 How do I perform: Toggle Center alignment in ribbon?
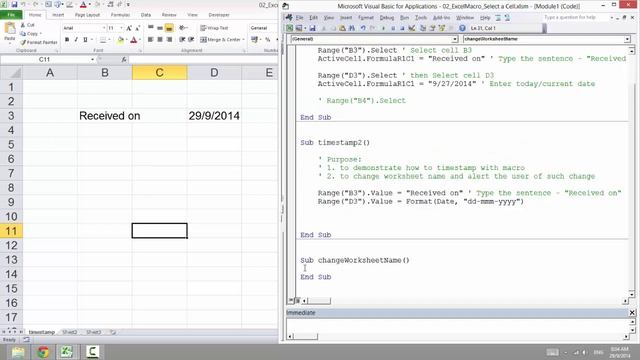click(x=160, y=40)
